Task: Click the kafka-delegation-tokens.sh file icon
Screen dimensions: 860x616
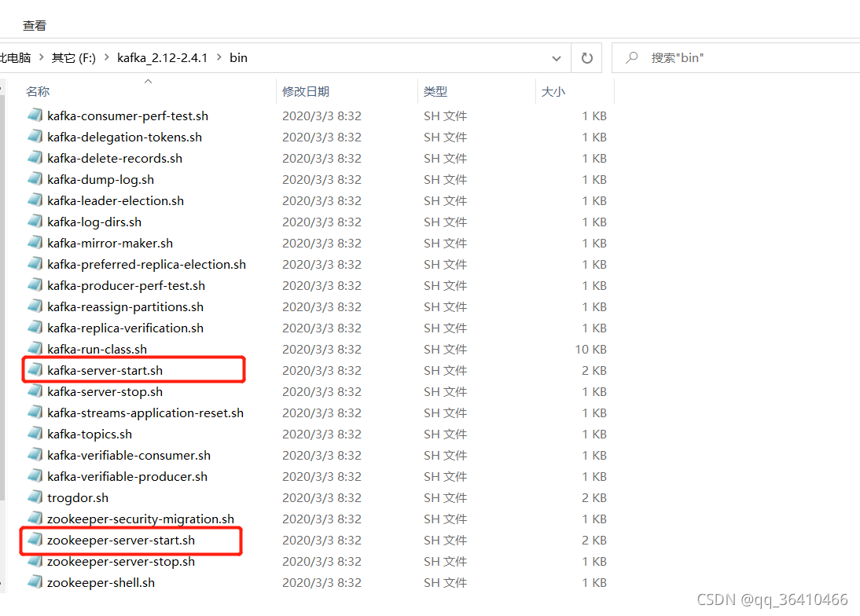Action: coord(35,137)
